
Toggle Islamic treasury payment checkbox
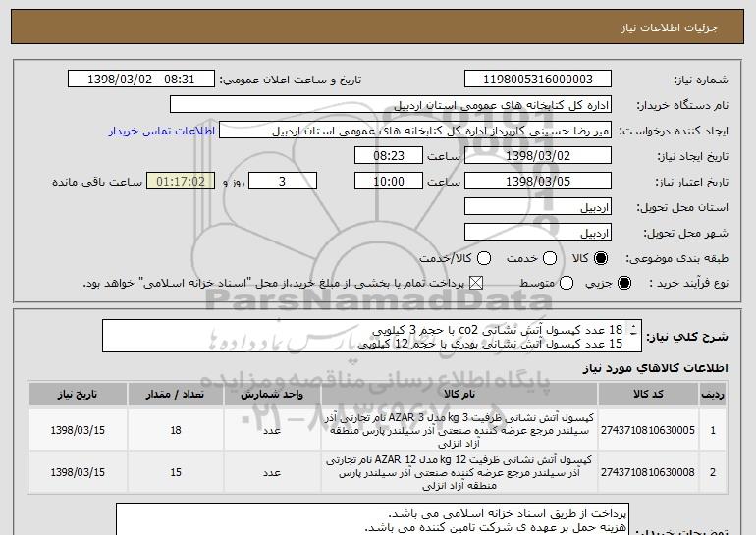coord(476,284)
